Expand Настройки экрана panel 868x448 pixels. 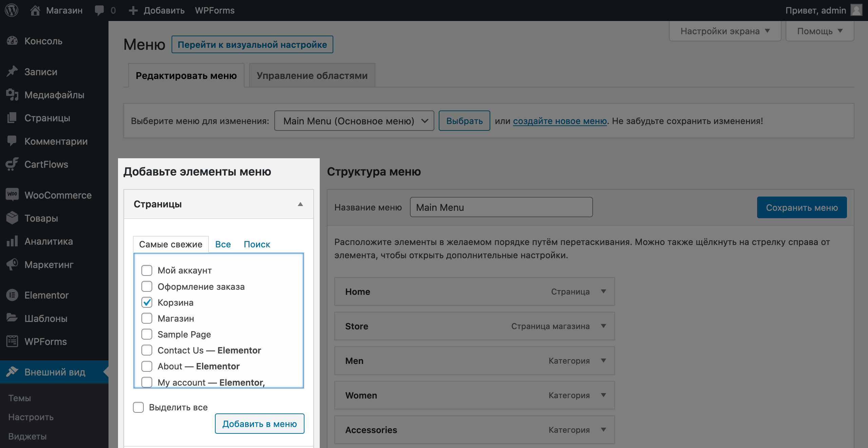point(725,31)
